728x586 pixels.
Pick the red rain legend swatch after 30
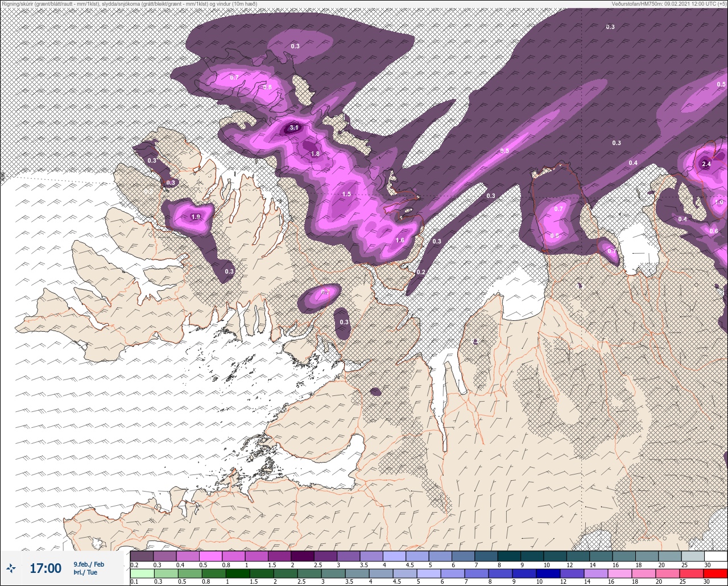click(x=716, y=573)
